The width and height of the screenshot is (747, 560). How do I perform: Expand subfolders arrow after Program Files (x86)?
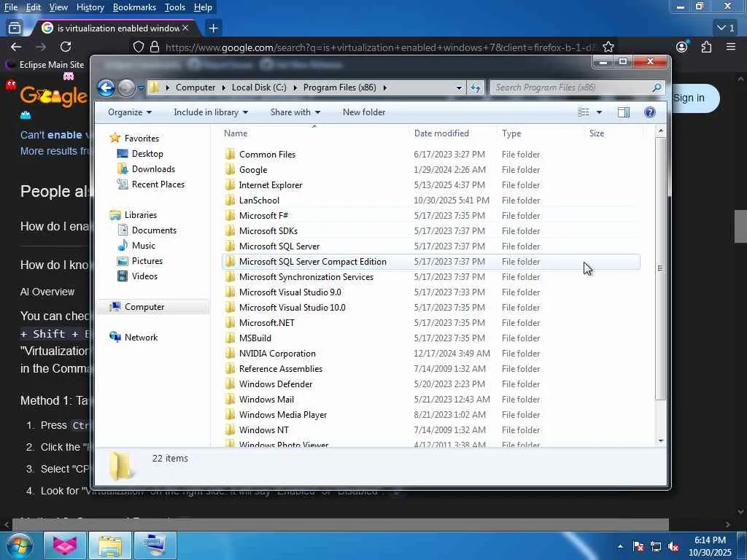[x=385, y=87]
